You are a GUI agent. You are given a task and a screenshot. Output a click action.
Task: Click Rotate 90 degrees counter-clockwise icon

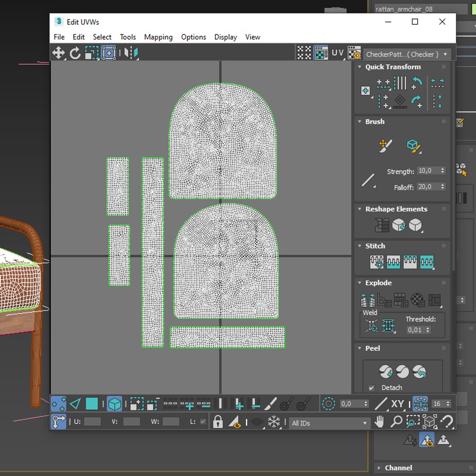(416, 83)
